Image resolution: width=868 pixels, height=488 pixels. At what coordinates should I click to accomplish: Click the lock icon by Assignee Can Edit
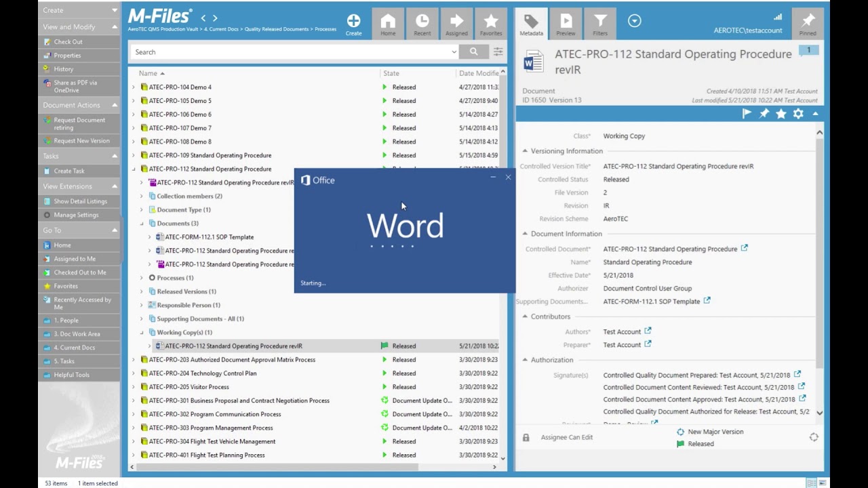click(526, 437)
